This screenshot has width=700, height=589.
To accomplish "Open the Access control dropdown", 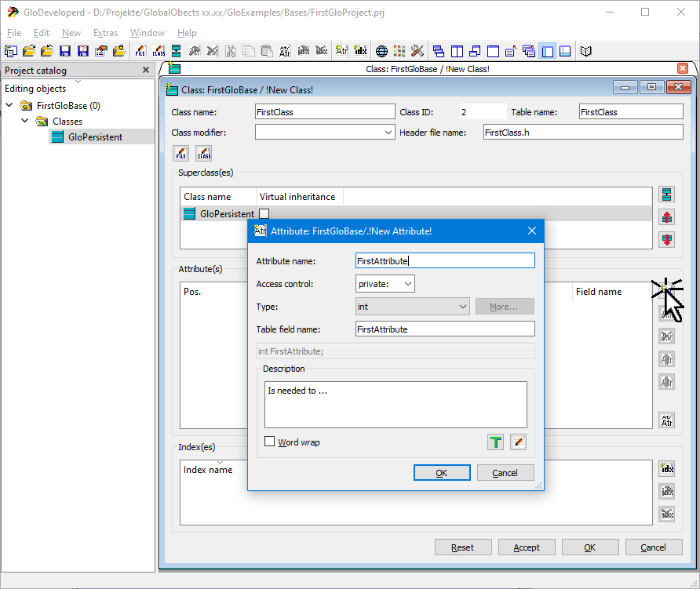I will (385, 284).
